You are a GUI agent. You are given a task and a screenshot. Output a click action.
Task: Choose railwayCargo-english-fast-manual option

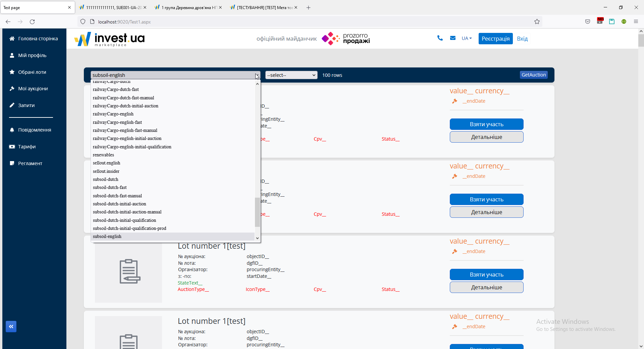(x=173, y=130)
